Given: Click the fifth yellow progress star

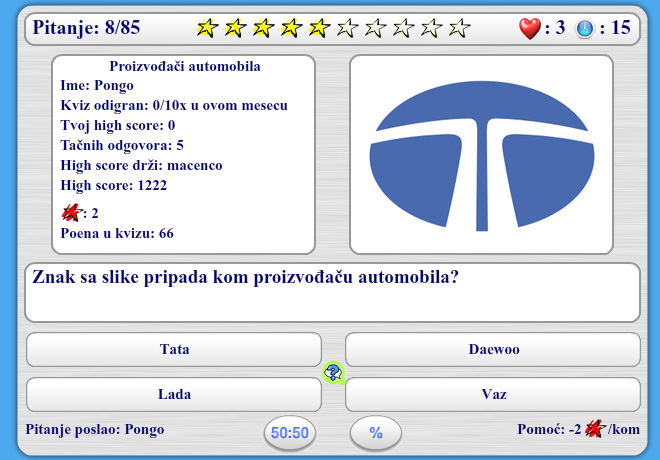Looking at the screenshot, I should click(x=319, y=28).
